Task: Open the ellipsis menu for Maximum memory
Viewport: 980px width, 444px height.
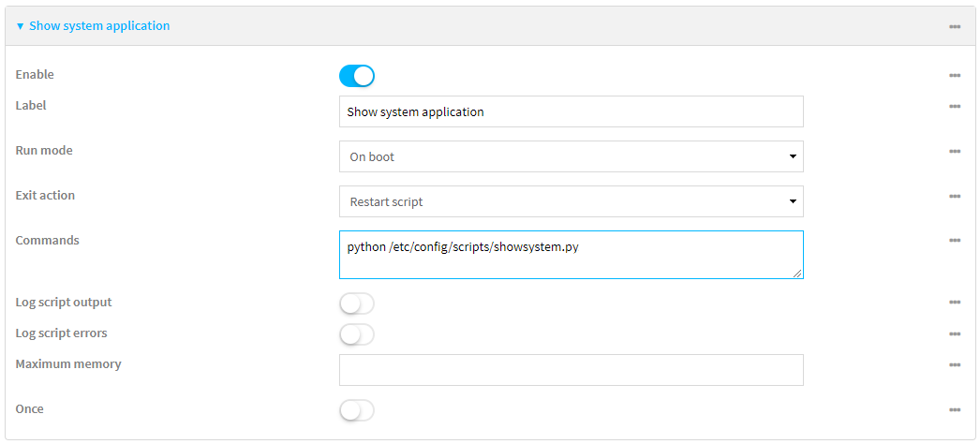Action: coord(955,364)
